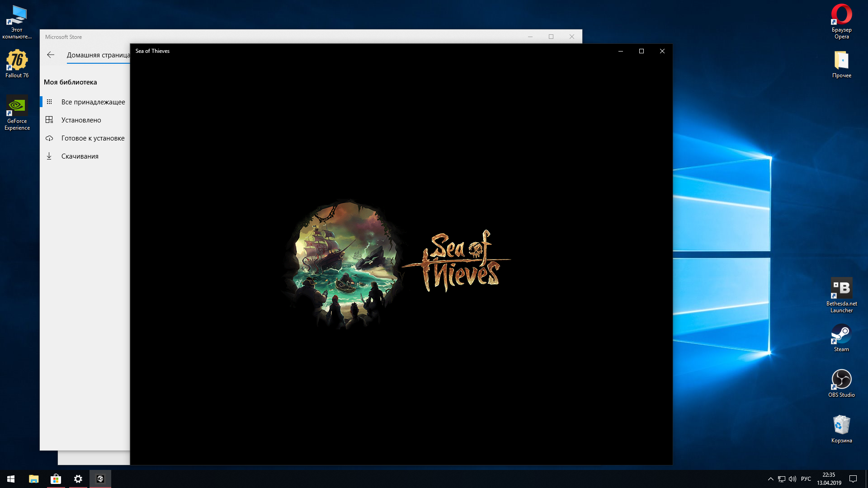Click the Моя библиотека heading

(71, 82)
